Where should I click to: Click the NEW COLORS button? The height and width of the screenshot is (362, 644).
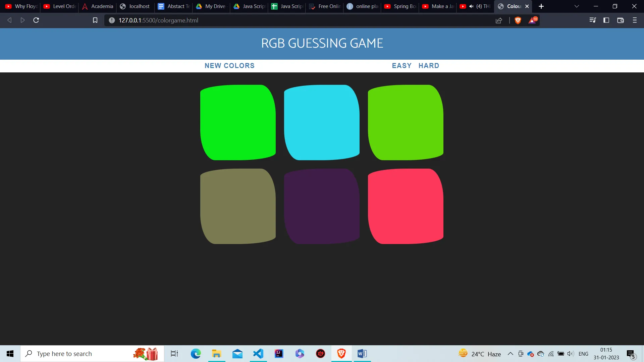point(229,65)
